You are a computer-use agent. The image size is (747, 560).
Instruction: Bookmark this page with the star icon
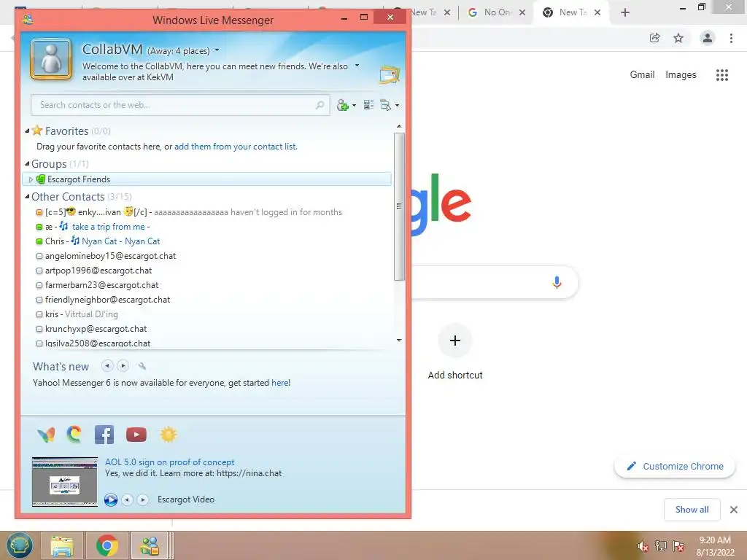(x=678, y=38)
